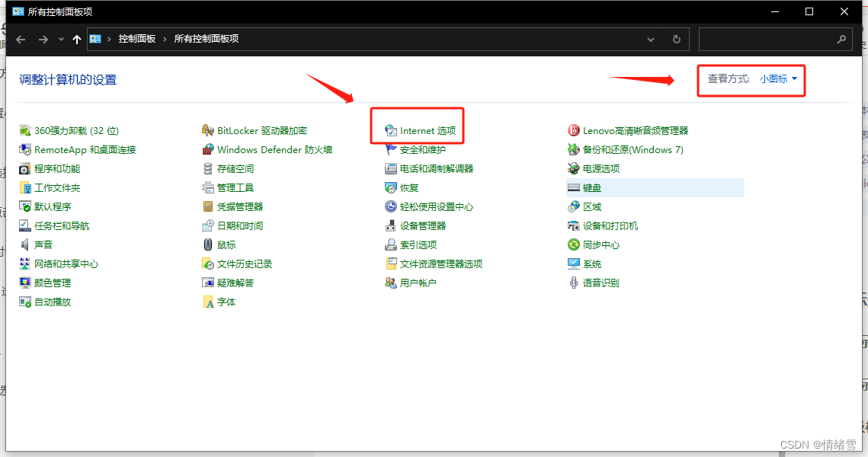The image size is (868, 457).
Task: Click Windows Defender 防火墙 icon
Action: [x=208, y=149]
